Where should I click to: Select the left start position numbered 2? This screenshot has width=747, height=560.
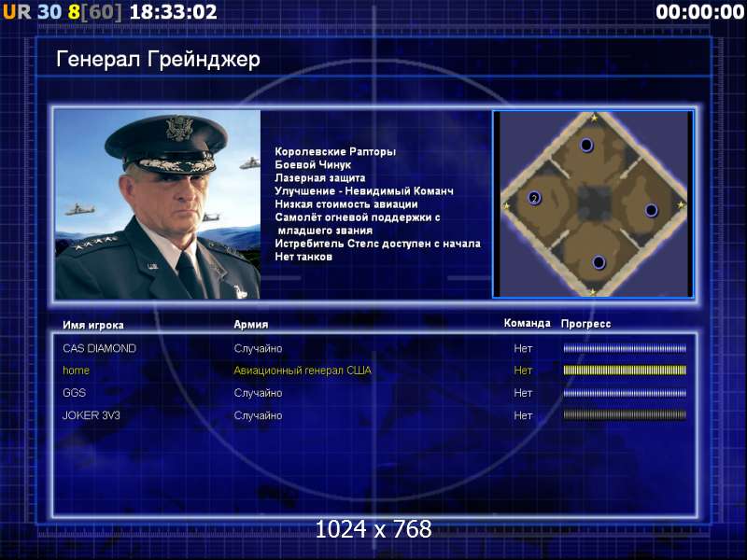[534, 198]
